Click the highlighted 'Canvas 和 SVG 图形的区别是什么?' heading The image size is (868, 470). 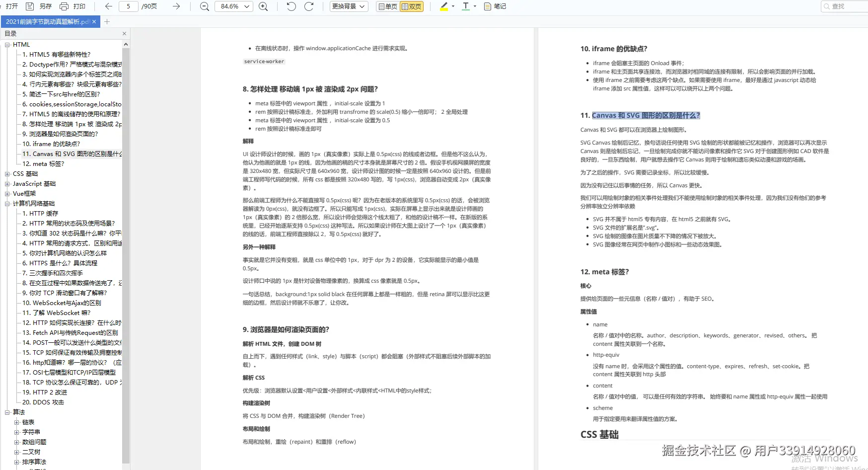point(646,115)
